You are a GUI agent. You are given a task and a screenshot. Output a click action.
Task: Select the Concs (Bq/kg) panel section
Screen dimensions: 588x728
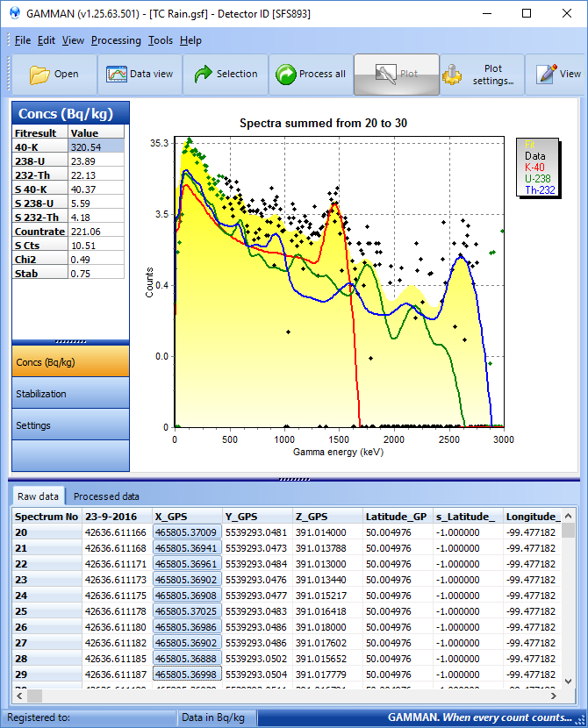(x=70, y=362)
